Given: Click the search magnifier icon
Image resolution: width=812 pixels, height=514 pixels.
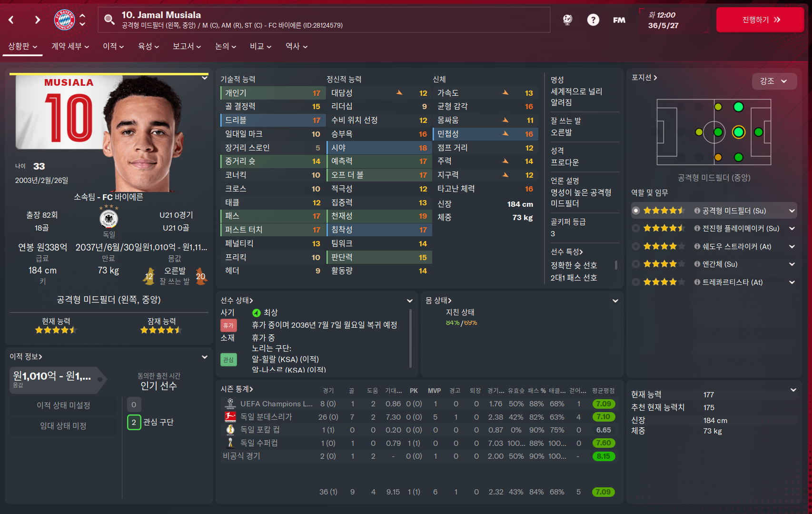Looking at the screenshot, I should click(x=109, y=20).
